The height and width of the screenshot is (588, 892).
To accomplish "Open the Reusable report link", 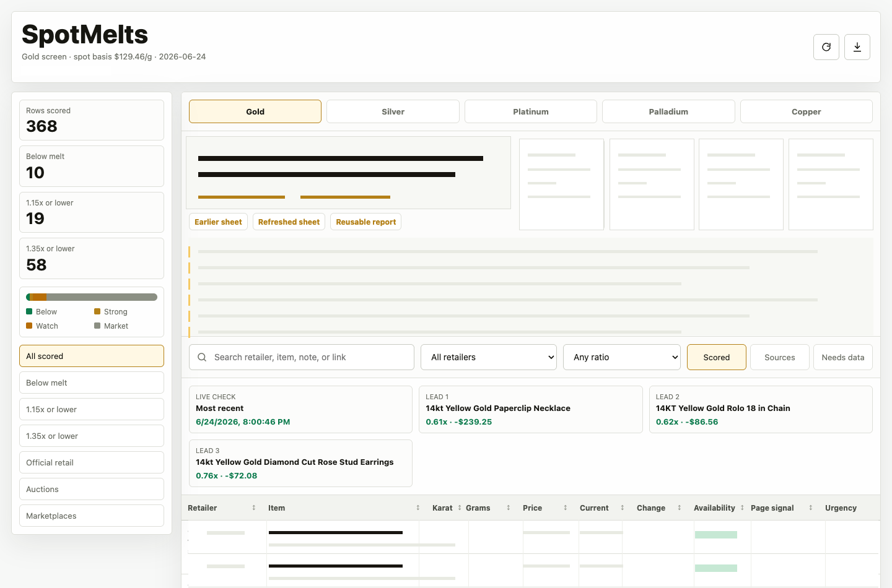I will tap(365, 222).
